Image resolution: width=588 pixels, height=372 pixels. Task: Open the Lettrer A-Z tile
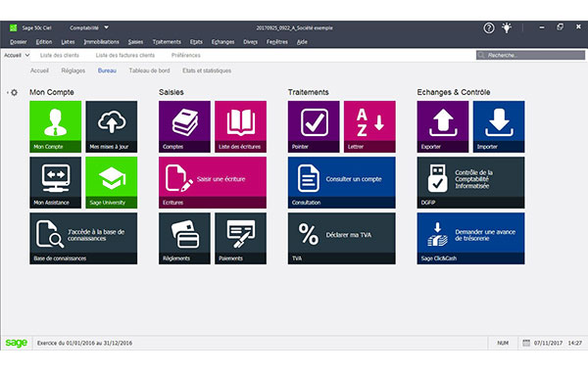[369, 126]
